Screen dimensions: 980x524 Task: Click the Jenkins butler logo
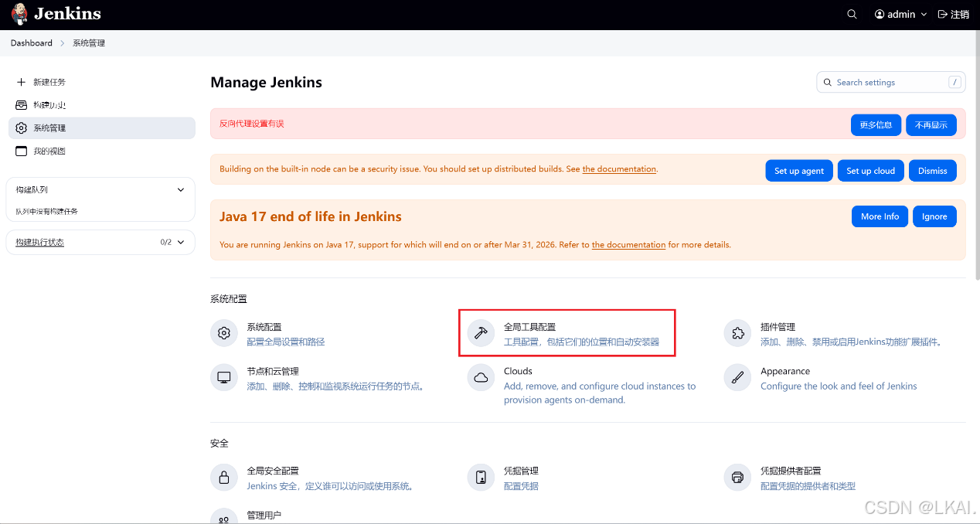pyautogui.click(x=19, y=14)
